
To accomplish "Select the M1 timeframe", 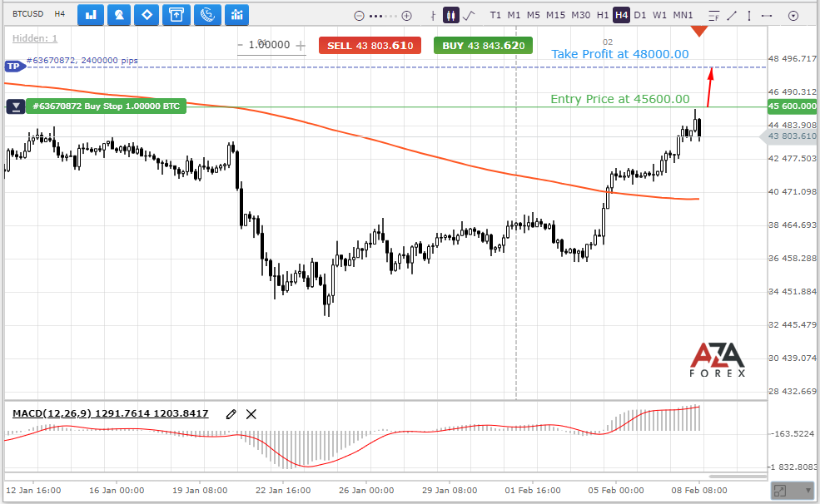I will (x=514, y=15).
